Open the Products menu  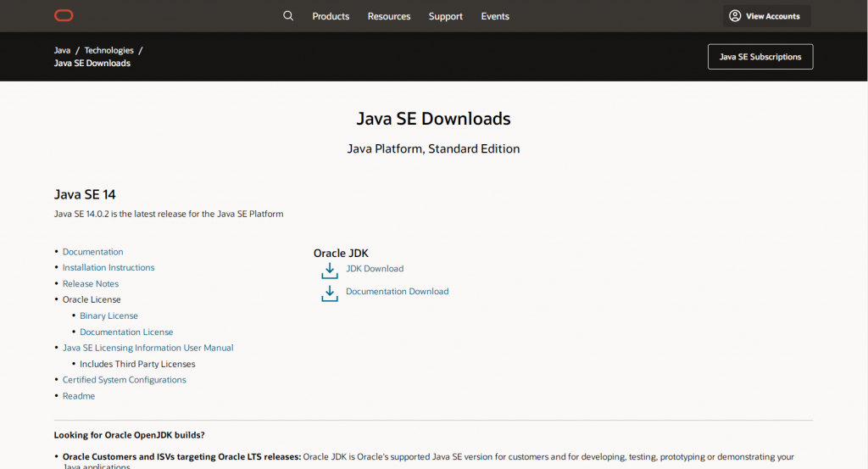[331, 16]
